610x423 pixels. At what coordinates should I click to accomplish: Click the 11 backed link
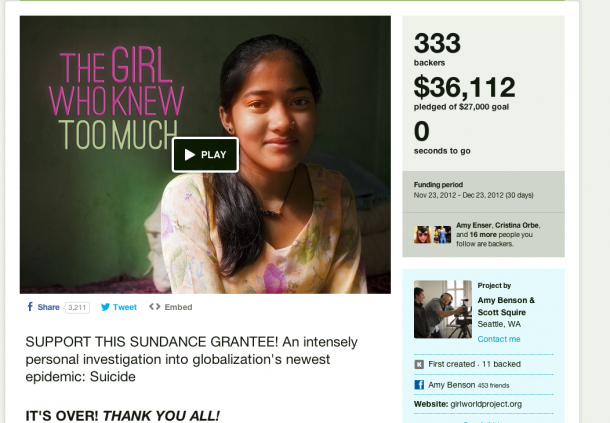tap(501, 364)
